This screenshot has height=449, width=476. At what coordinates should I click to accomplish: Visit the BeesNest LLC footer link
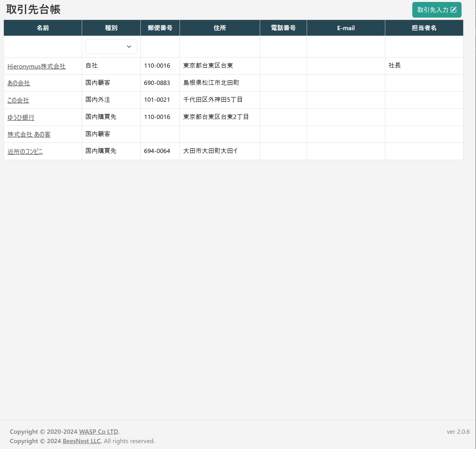pyautogui.click(x=82, y=441)
